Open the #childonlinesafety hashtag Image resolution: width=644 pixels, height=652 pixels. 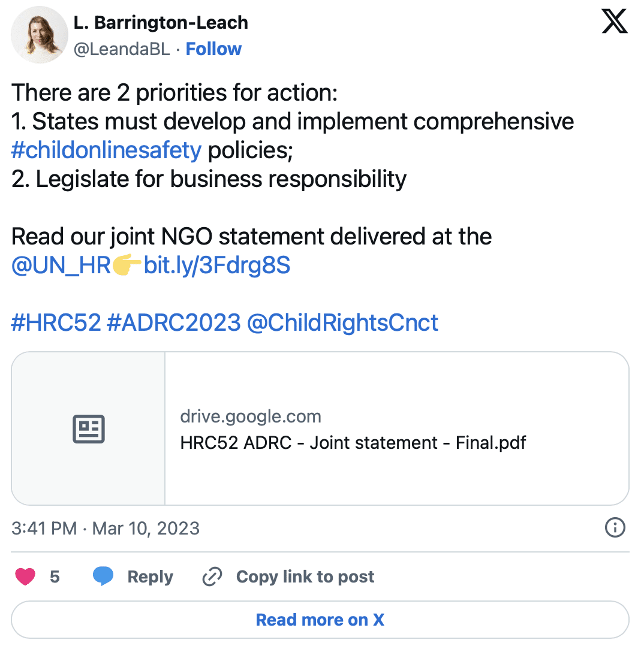(107, 150)
